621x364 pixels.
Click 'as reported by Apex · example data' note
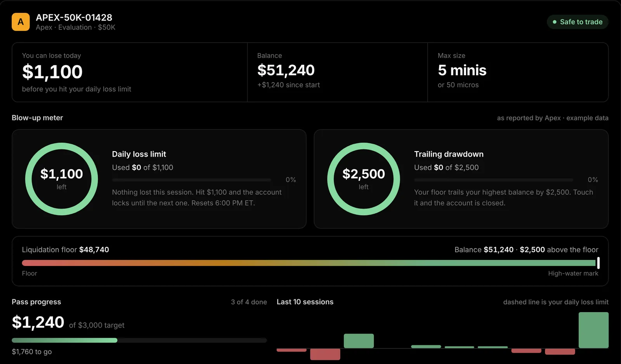tap(553, 118)
